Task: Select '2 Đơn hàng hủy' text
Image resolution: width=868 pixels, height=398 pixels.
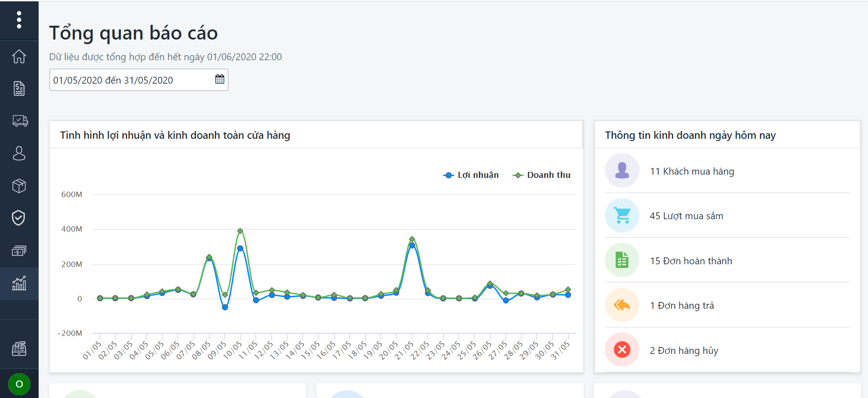Action: [684, 351]
